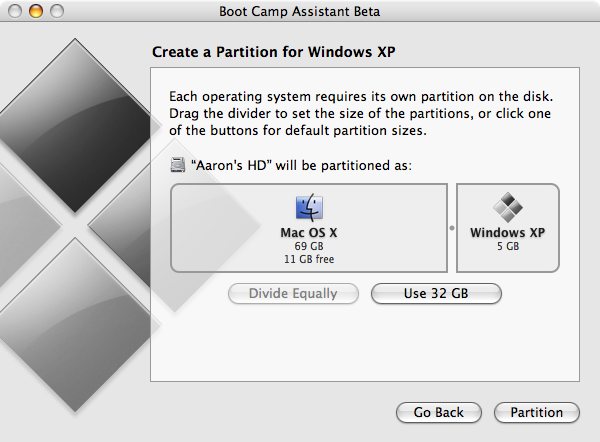Click the "Aaron's HD" will be partitioned text
Screen dimensions: 600x442
[x=301, y=164]
